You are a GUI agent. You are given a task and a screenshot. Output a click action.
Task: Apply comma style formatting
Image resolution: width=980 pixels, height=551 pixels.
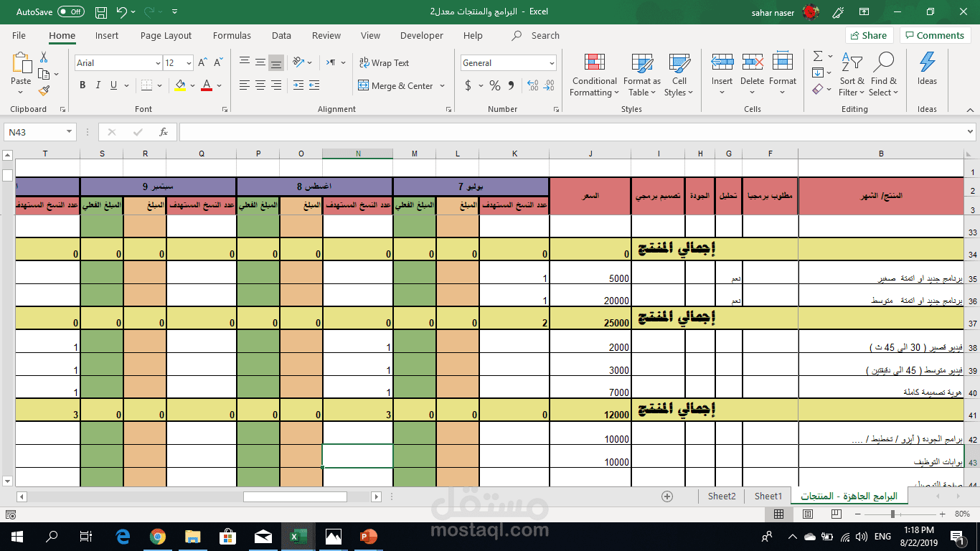point(512,85)
